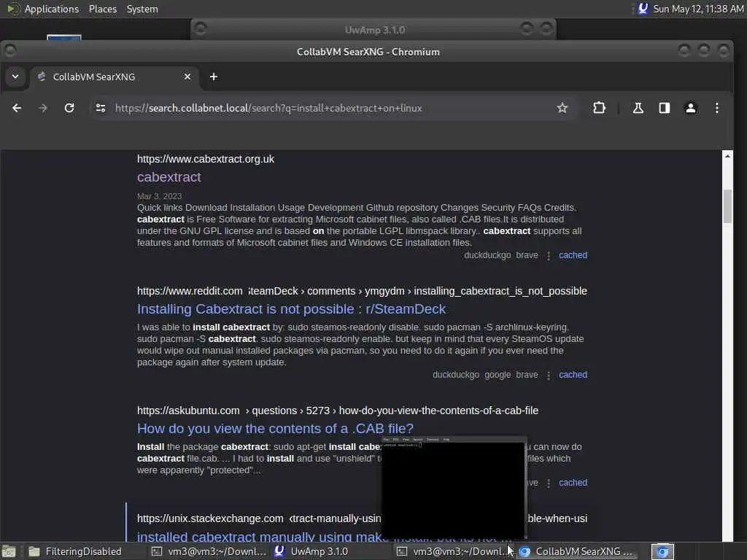This screenshot has width=747, height=560.
Task: Expand options dots for reddit result
Action: pyautogui.click(x=549, y=376)
